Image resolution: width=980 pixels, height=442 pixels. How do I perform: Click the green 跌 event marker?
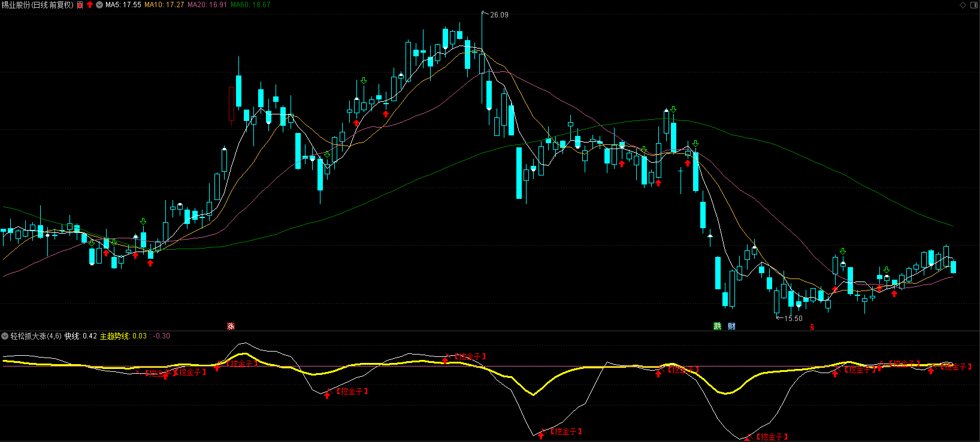pyautogui.click(x=717, y=326)
